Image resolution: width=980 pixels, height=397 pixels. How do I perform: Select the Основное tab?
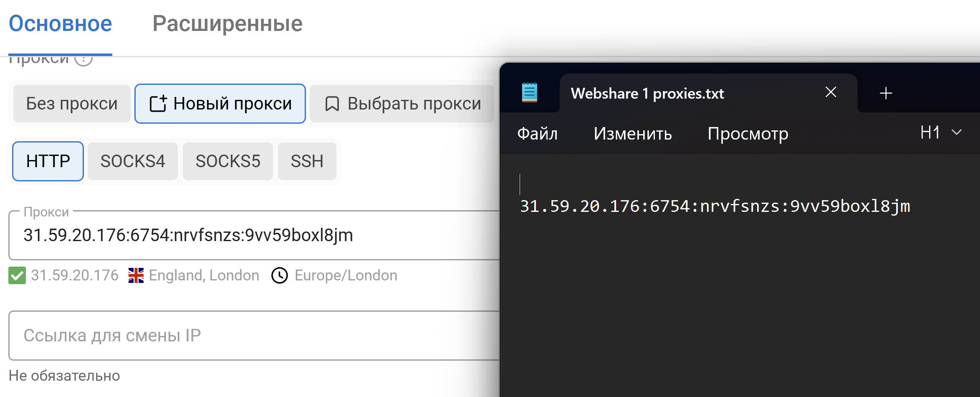pyautogui.click(x=60, y=23)
